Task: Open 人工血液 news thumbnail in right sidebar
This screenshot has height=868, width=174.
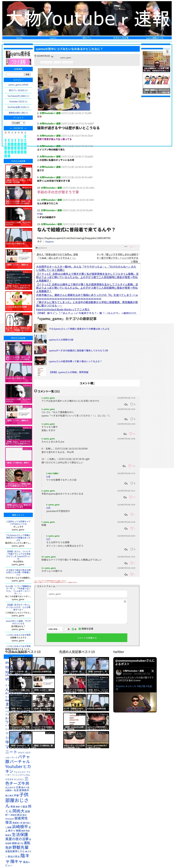Action: point(156,61)
